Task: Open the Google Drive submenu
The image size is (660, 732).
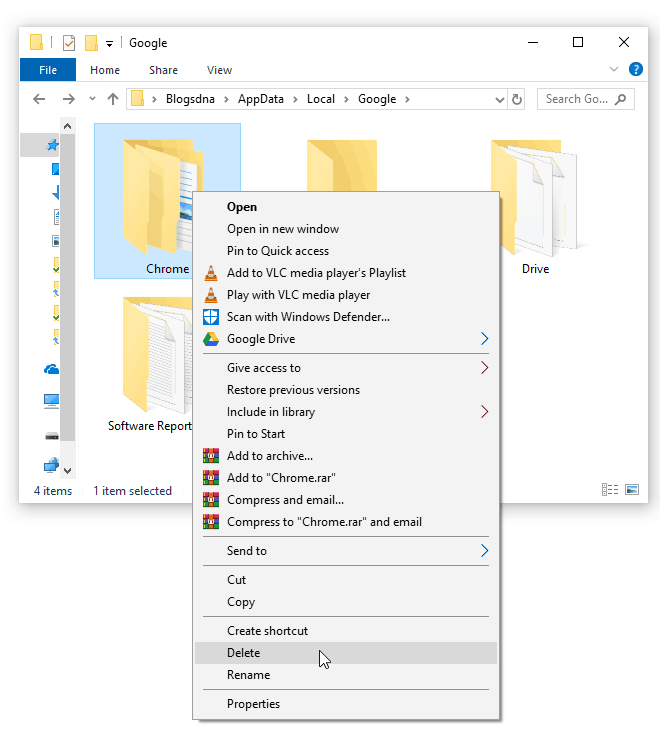Action: [346, 338]
